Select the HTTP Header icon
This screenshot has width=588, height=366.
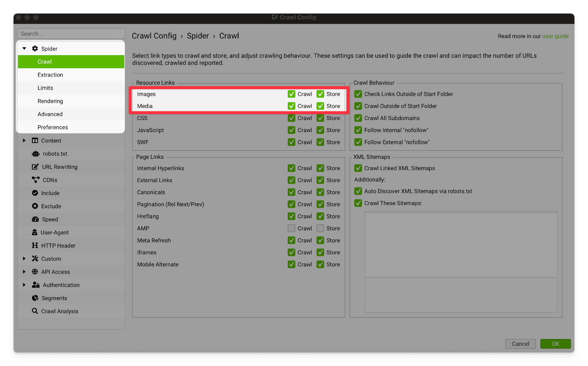pyautogui.click(x=35, y=245)
